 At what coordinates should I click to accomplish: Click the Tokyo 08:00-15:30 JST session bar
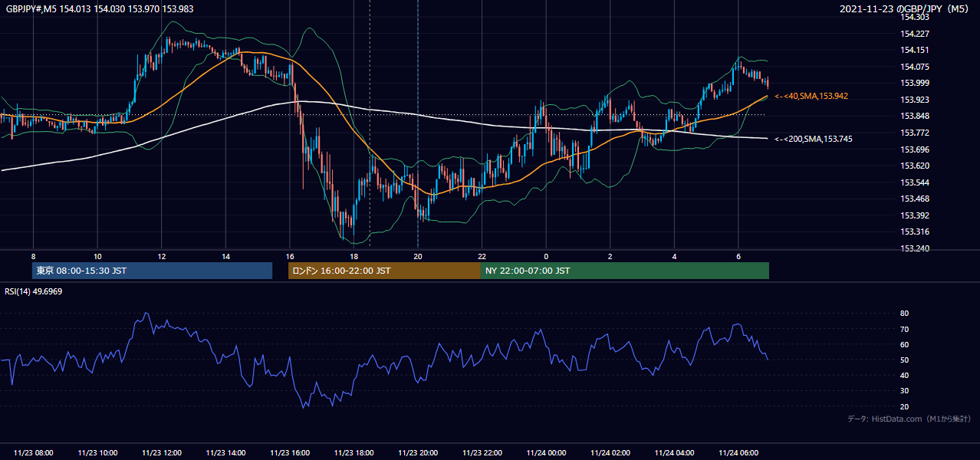pyautogui.click(x=152, y=271)
